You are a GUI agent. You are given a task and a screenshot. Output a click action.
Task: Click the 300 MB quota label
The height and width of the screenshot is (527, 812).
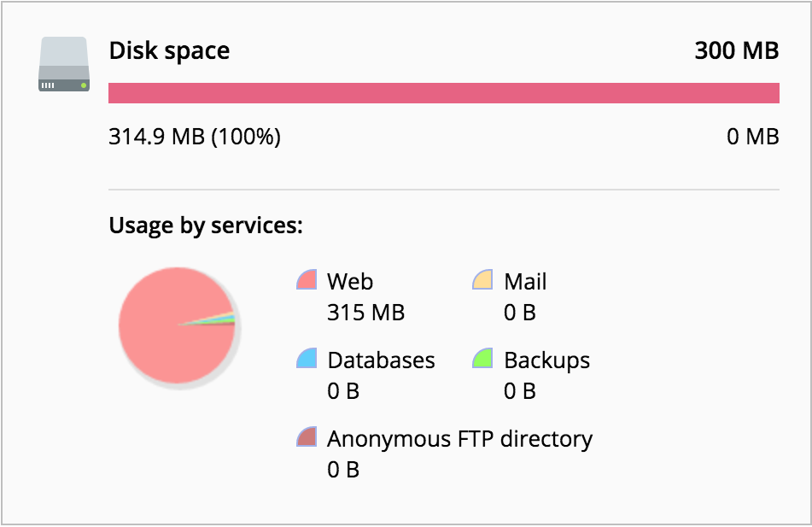click(x=736, y=50)
